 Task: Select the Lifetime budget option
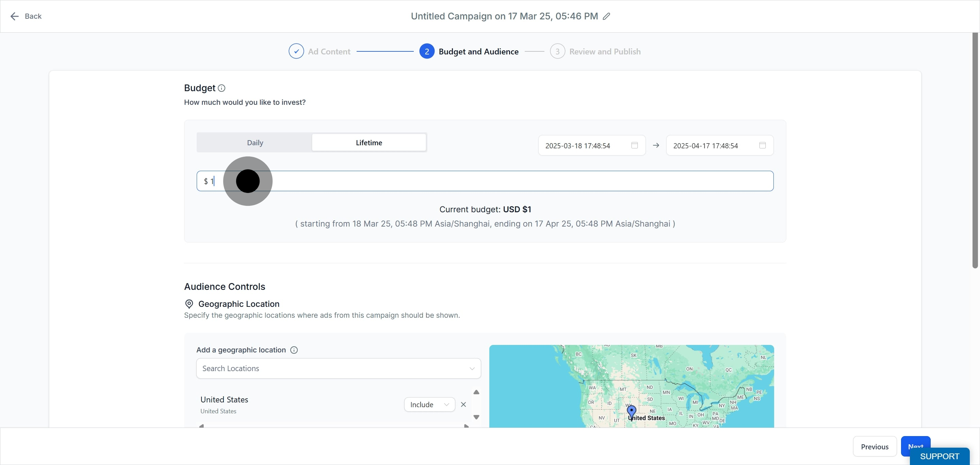[x=369, y=143]
